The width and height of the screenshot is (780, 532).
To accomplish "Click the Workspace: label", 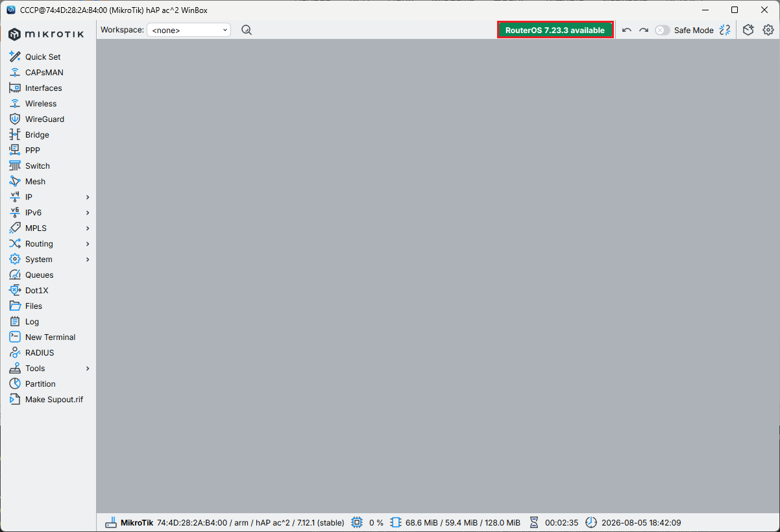I will [122, 30].
